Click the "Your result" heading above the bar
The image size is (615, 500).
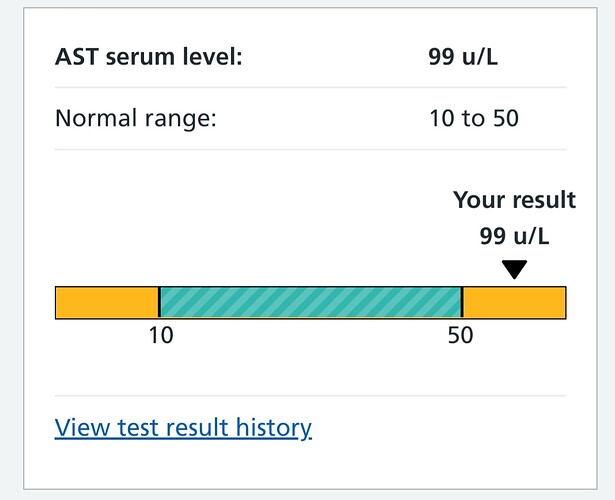(514, 200)
